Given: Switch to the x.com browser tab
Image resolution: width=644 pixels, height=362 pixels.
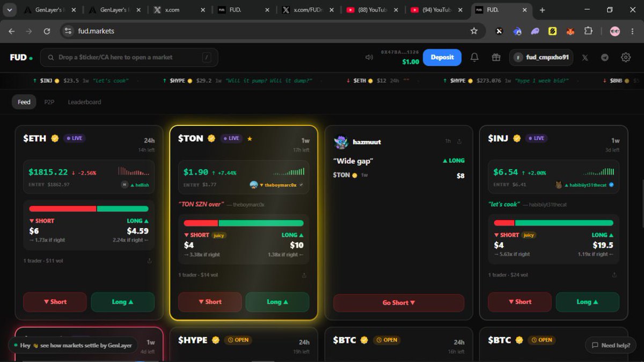Looking at the screenshot, I should 179,10.
